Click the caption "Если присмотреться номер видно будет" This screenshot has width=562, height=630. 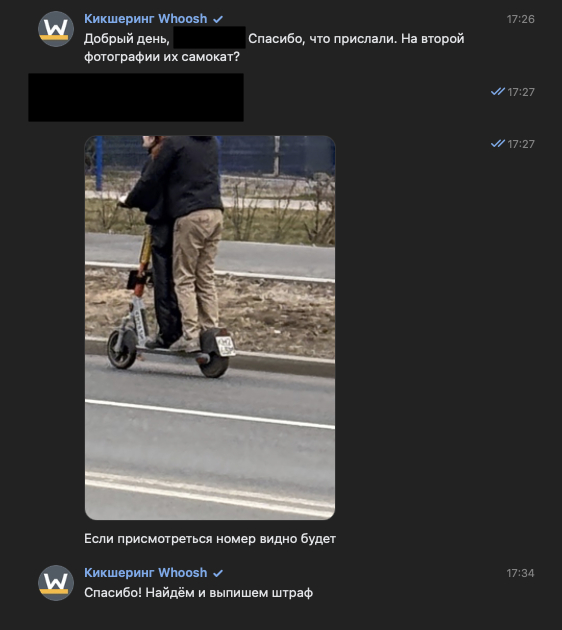(210, 538)
